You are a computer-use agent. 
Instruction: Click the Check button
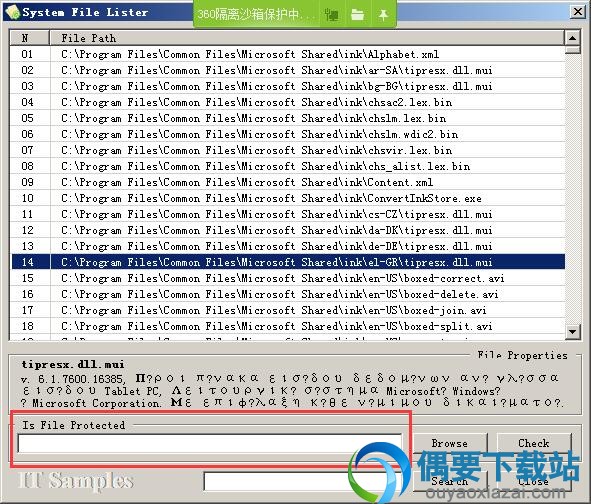tap(534, 443)
